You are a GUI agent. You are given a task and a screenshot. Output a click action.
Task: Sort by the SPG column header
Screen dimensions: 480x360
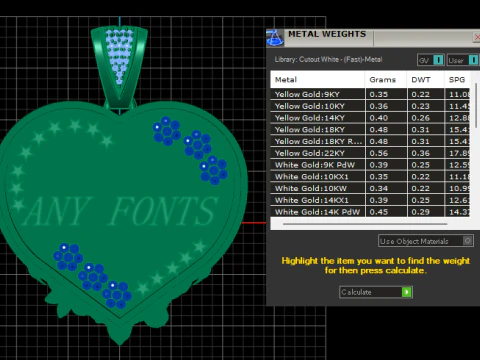457,80
